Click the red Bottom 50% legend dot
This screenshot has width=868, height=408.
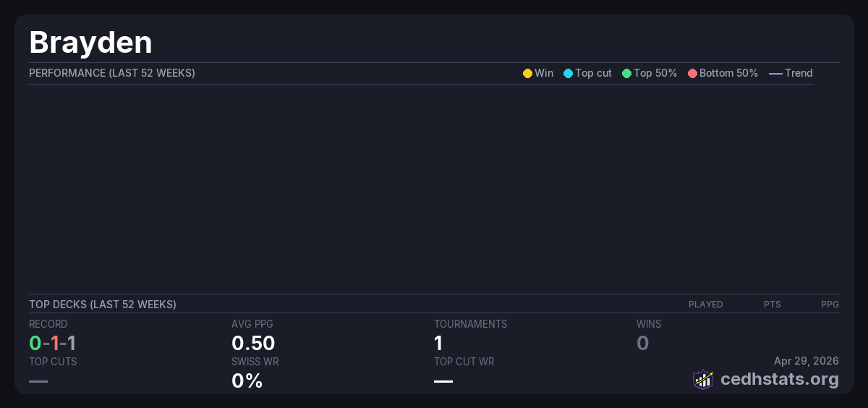point(692,74)
